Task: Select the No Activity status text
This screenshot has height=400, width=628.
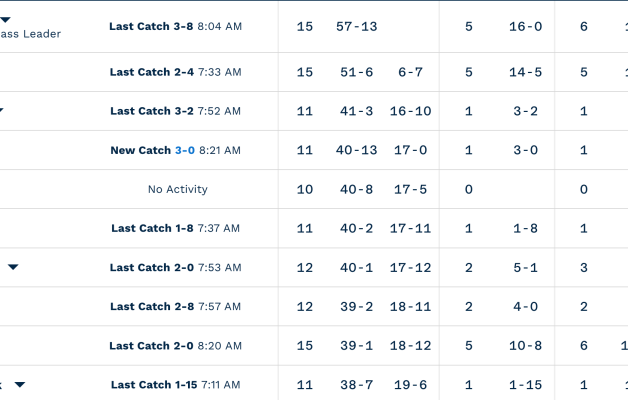Action: point(178,189)
